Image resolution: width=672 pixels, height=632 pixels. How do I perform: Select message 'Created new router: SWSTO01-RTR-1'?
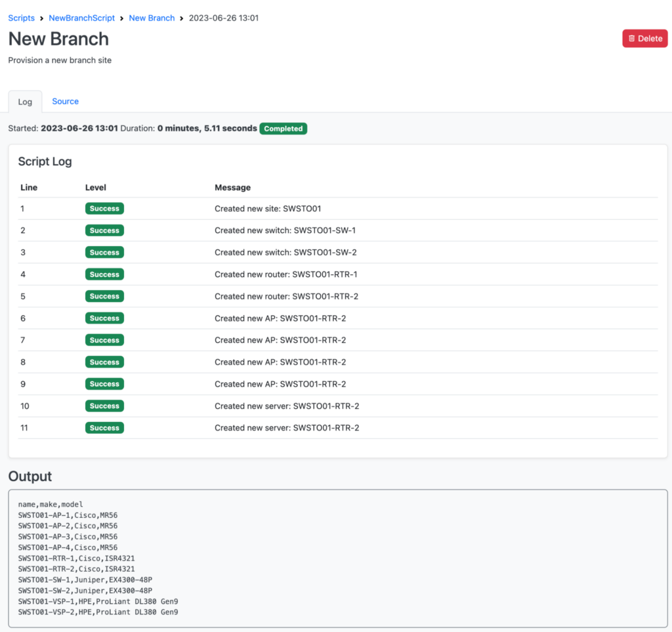point(286,274)
